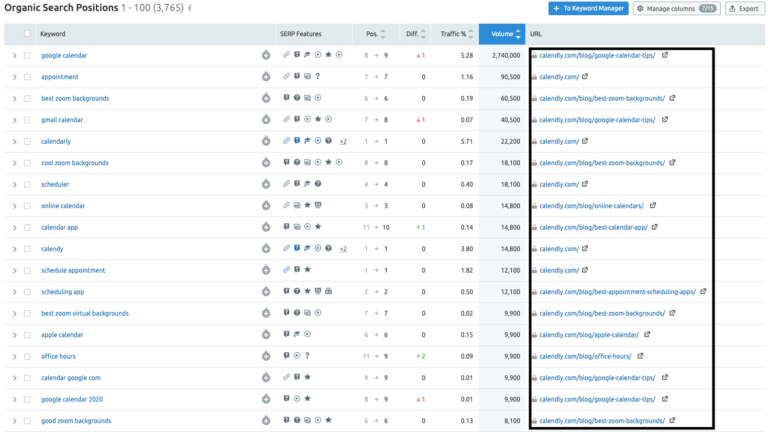Screen dimensions: 768x432
Task: Add office hours keyword via plus-drop icon
Action: [x=266, y=356]
